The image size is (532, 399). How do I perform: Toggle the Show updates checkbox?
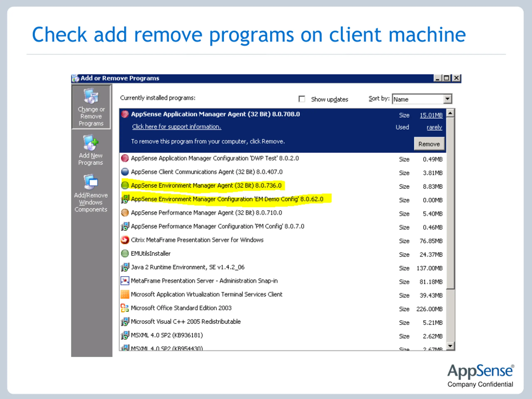[302, 99]
